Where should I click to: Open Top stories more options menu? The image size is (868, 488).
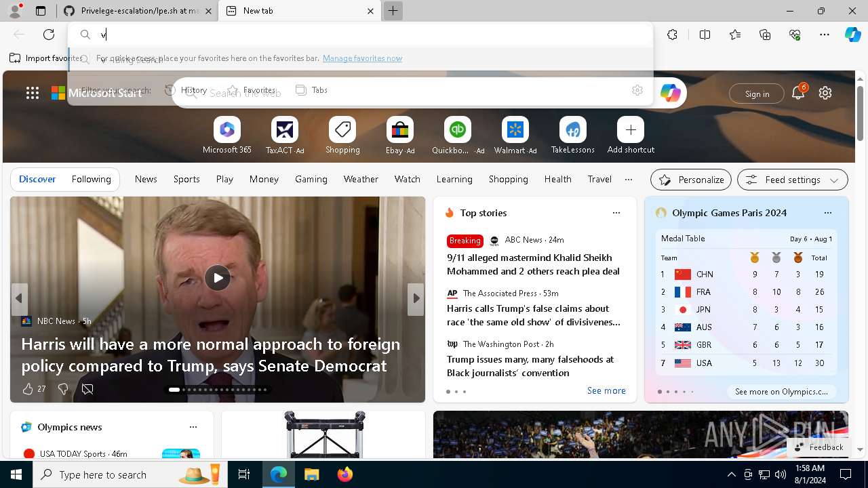[616, 213]
